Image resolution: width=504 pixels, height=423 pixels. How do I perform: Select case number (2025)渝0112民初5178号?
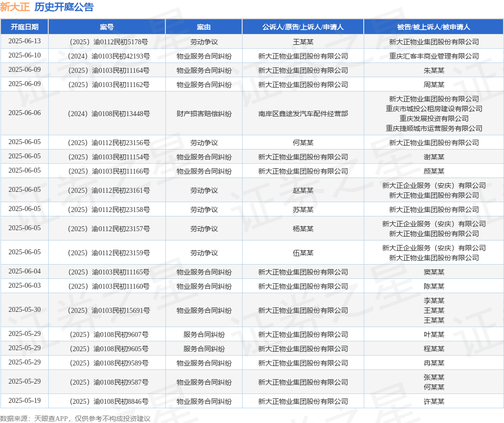(109, 42)
